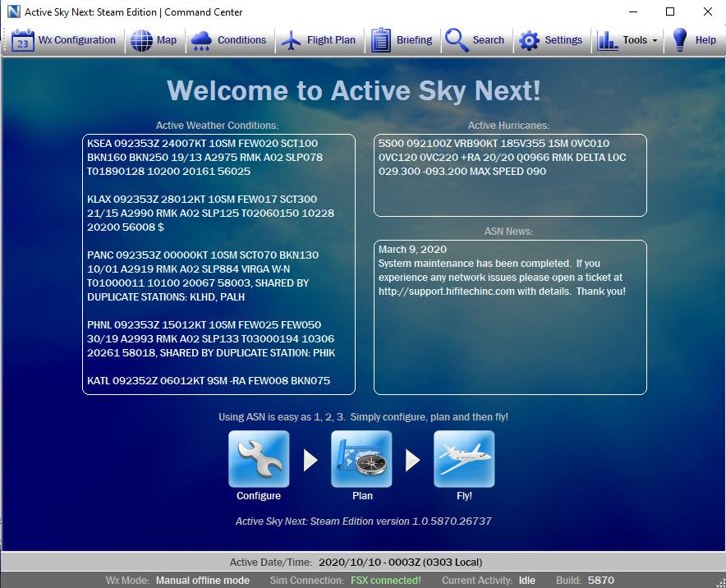Click the Active Sky Next title bar logo

pyautogui.click(x=14, y=12)
